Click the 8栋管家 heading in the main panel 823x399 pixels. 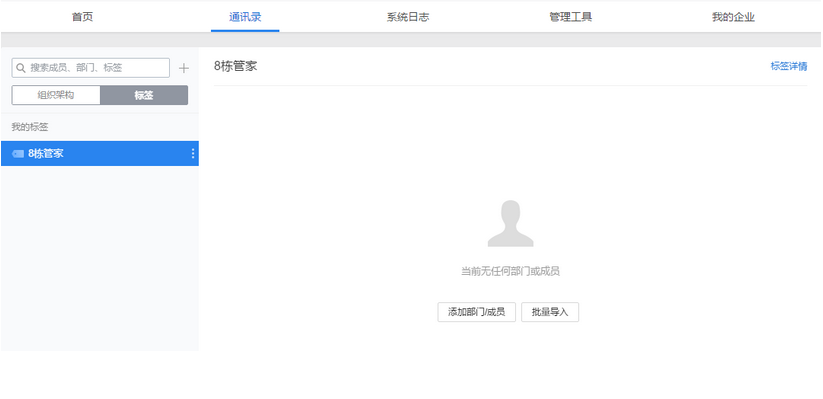pos(236,66)
